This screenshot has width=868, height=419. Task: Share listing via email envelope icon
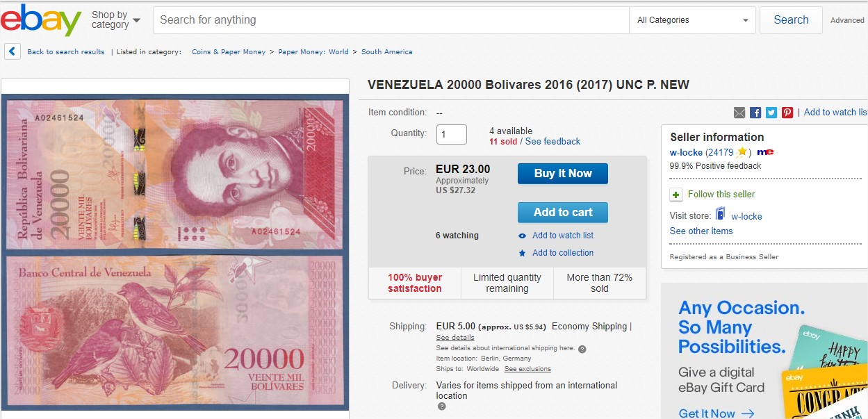point(739,113)
